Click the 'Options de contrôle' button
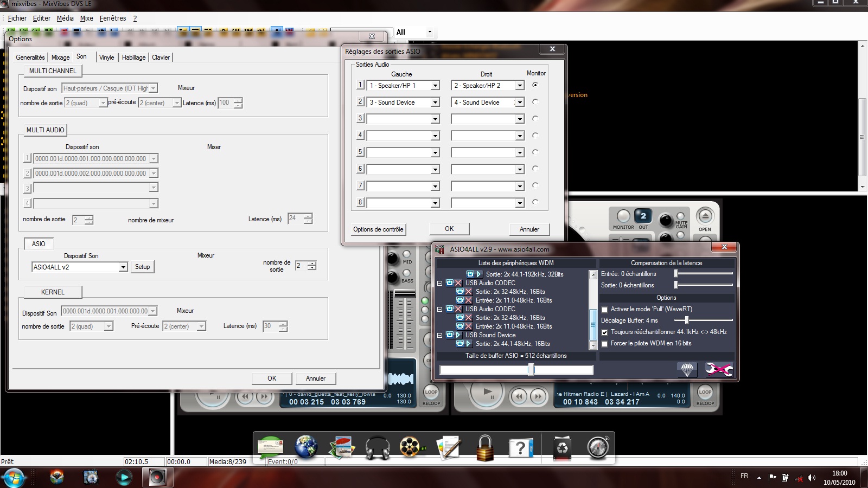This screenshot has height=488, width=868. [x=378, y=229]
